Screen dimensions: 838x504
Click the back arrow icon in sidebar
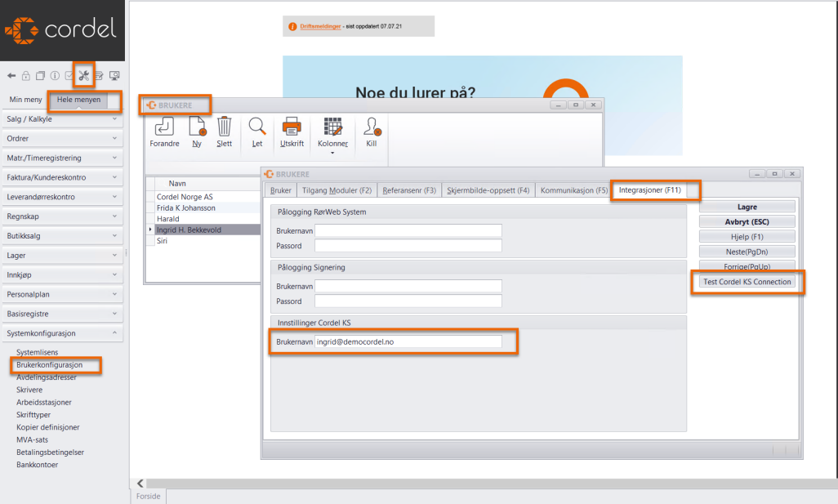click(11, 76)
